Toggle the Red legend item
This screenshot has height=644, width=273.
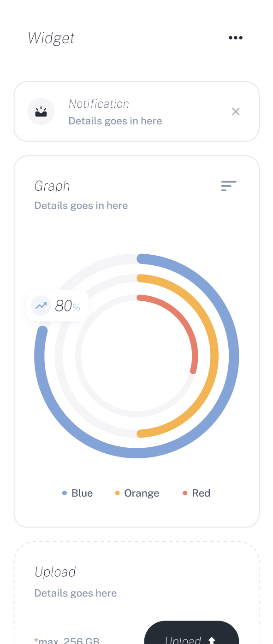pos(196,493)
